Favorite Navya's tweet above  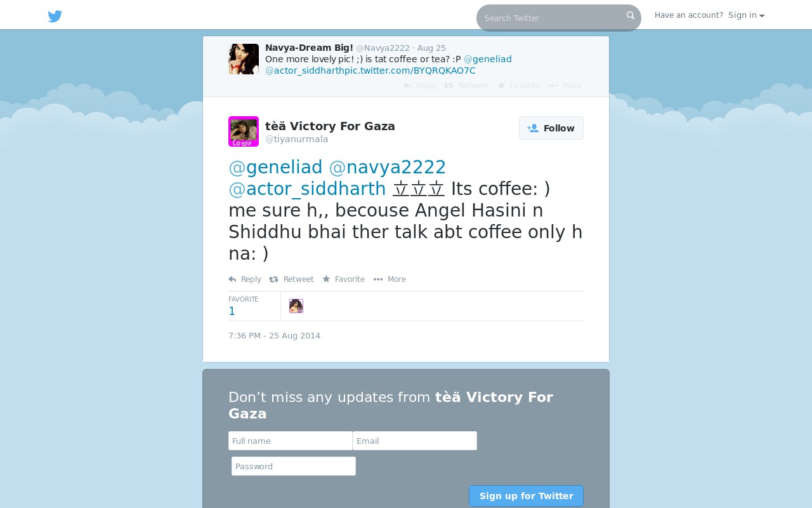tap(519, 86)
